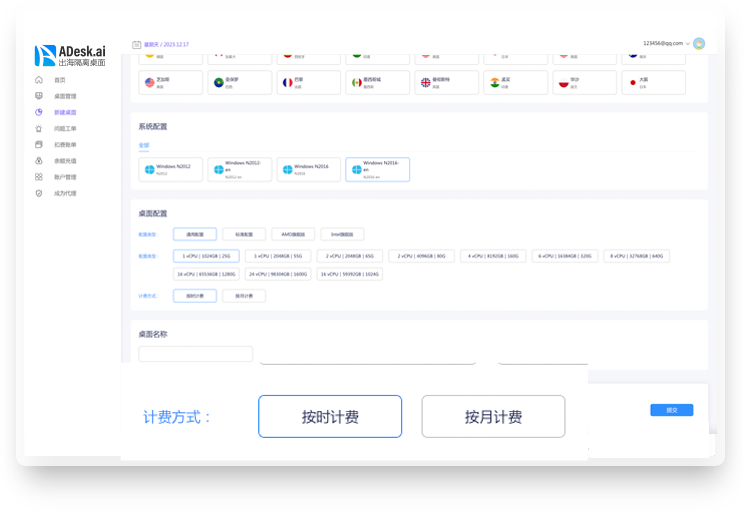
Task: Pick the 1 vCPU | 1024GB | 25G spec
Action: pyautogui.click(x=206, y=256)
